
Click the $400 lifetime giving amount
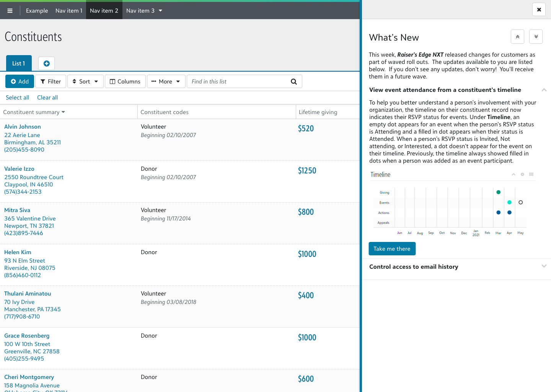pyautogui.click(x=306, y=296)
